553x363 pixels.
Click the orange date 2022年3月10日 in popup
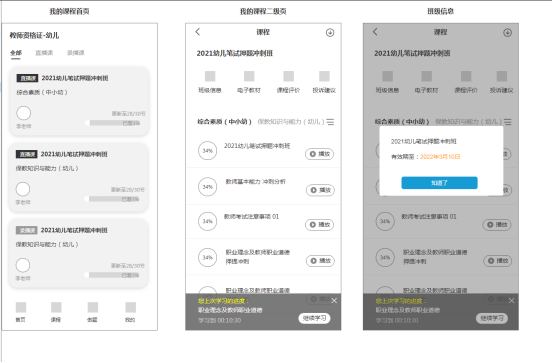click(x=440, y=157)
